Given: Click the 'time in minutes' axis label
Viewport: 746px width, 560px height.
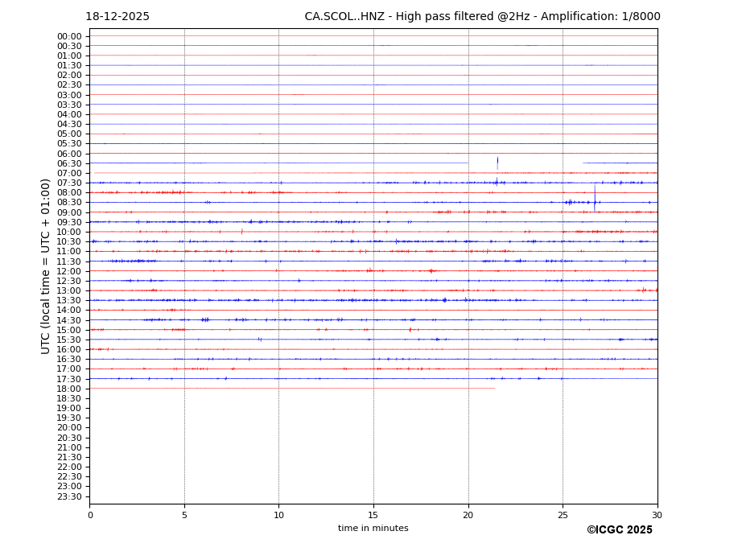Looking at the screenshot, I should point(373,529).
